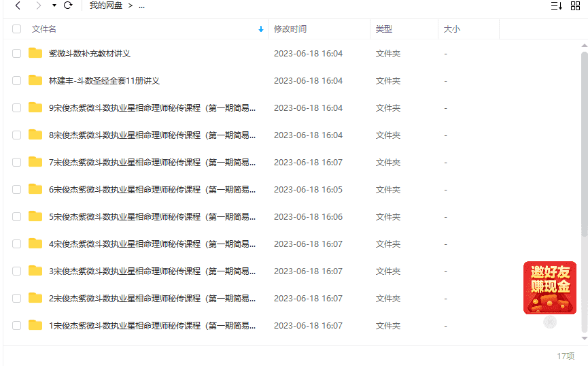Toggle the select-all checkbox in header
Image resolution: width=588 pixels, height=366 pixels.
tap(17, 29)
